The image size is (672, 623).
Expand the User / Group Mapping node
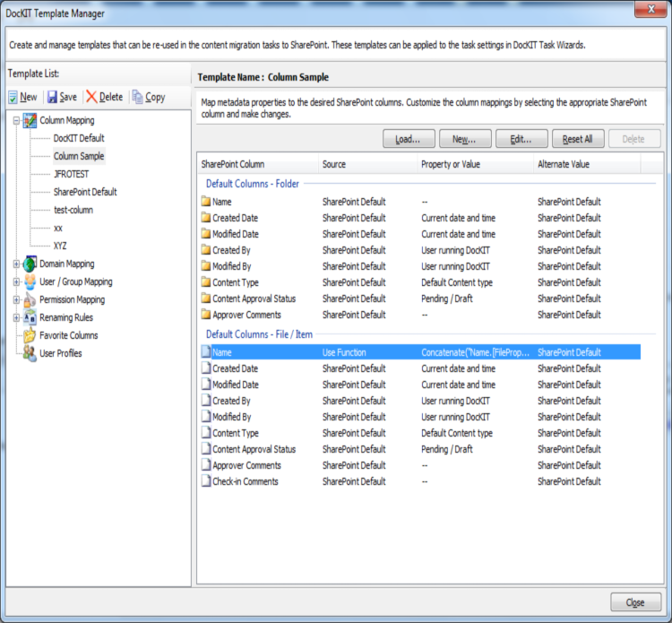pos(16,282)
